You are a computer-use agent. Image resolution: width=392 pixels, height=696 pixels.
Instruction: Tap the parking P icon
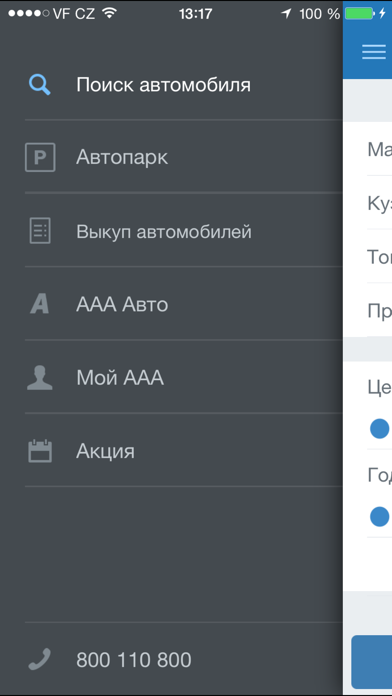[x=40, y=157]
